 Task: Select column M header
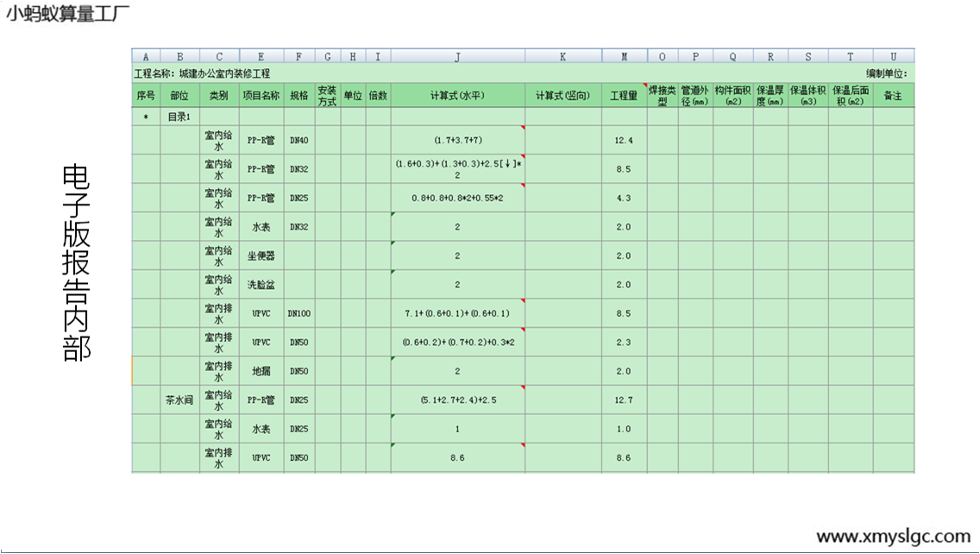(624, 56)
